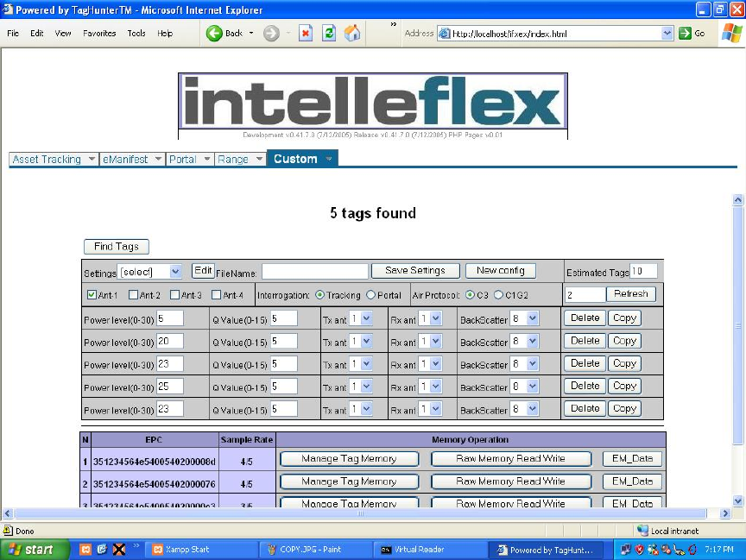This screenshot has height=560, width=746.
Task: Click the Home icon in toolbar
Action: click(352, 34)
